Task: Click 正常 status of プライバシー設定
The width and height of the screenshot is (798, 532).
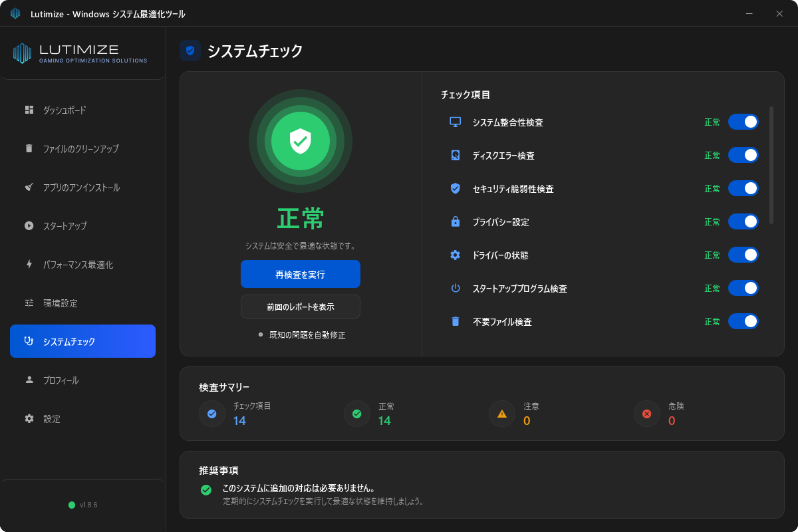Action: 712,222
